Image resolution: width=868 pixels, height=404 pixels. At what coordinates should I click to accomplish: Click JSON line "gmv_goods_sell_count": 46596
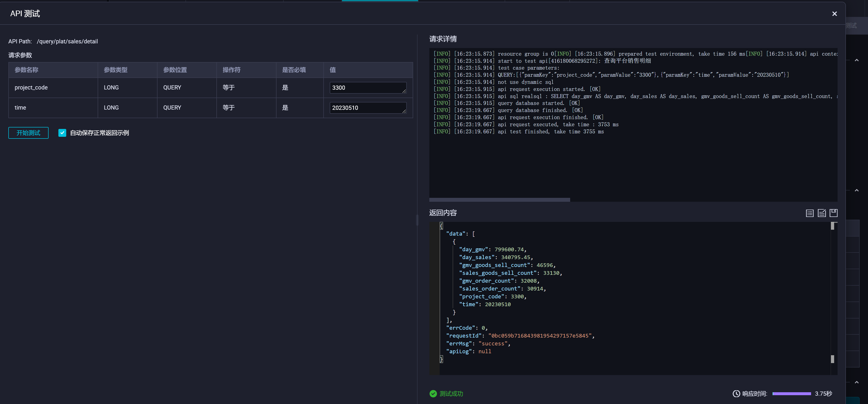(x=507, y=265)
